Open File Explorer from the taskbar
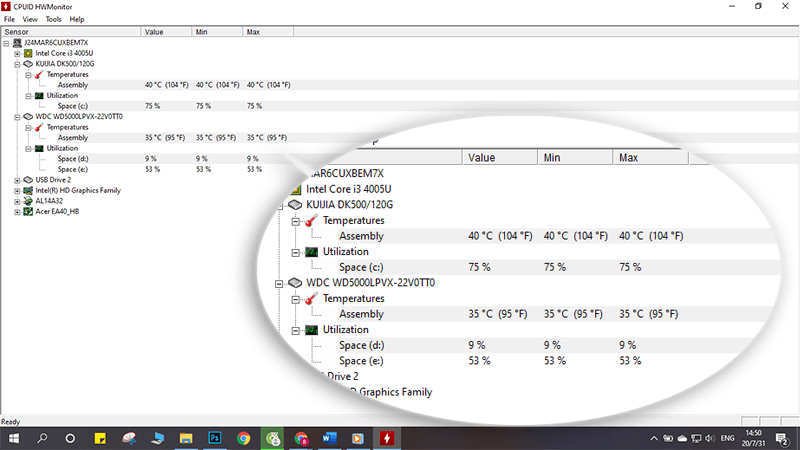The height and width of the screenshot is (450, 800). tap(186, 438)
